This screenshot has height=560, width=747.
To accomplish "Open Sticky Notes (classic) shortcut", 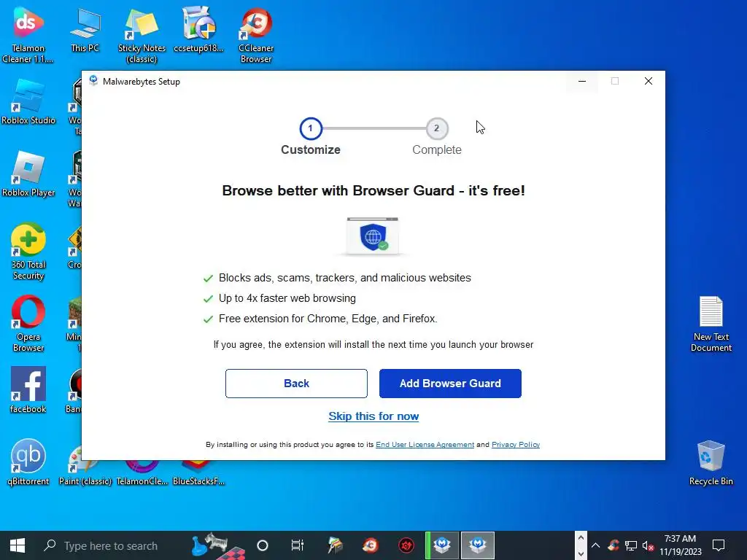I will (x=142, y=34).
